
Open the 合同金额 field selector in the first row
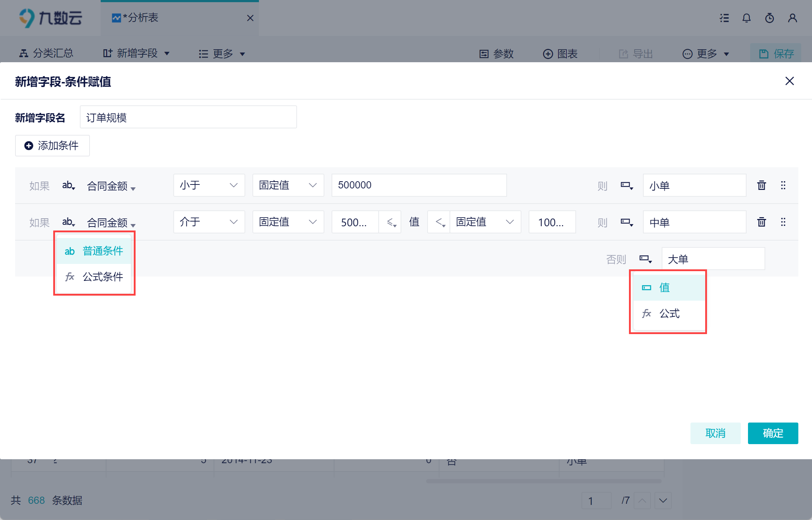click(111, 186)
